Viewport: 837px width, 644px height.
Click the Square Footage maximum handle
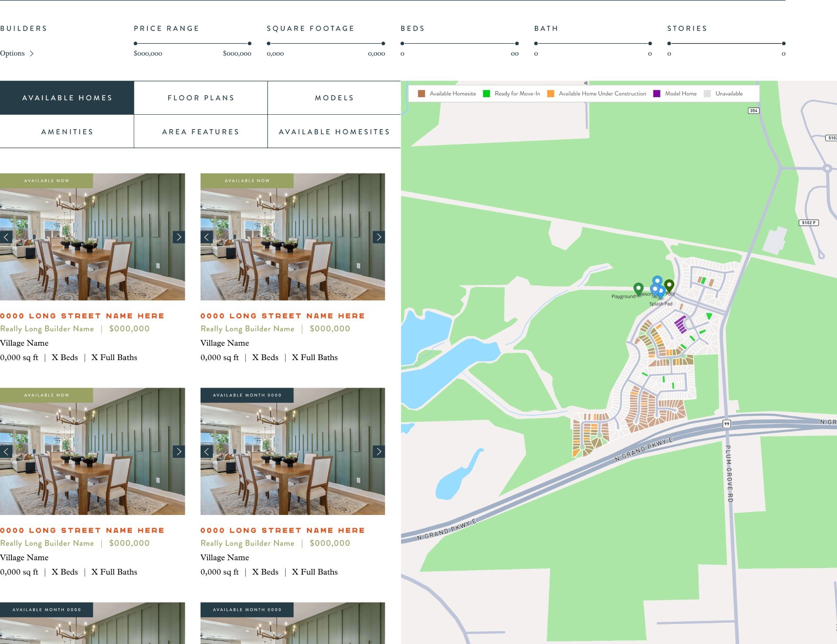(383, 44)
